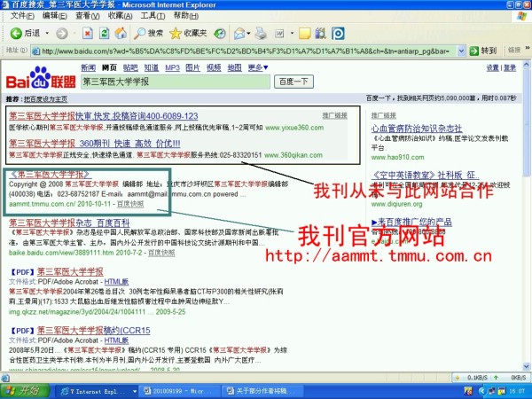Open the Start (开始) button

coord(24,391)
